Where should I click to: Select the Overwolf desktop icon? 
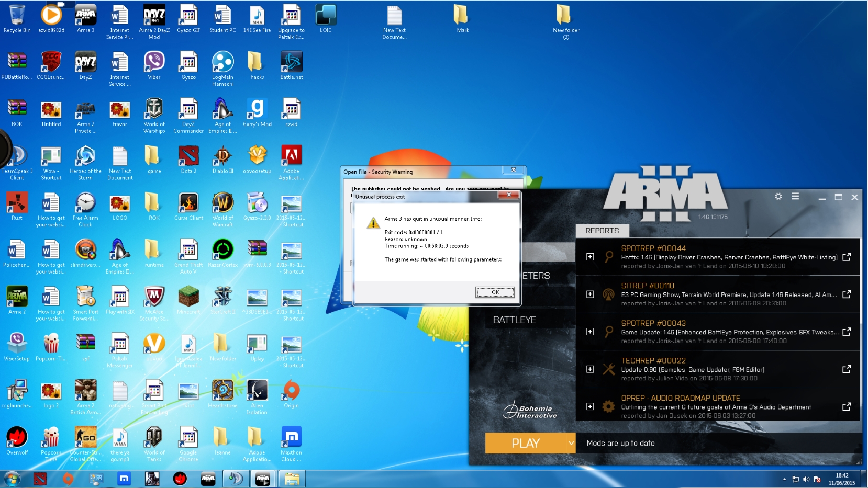click(x=17, y=441)
